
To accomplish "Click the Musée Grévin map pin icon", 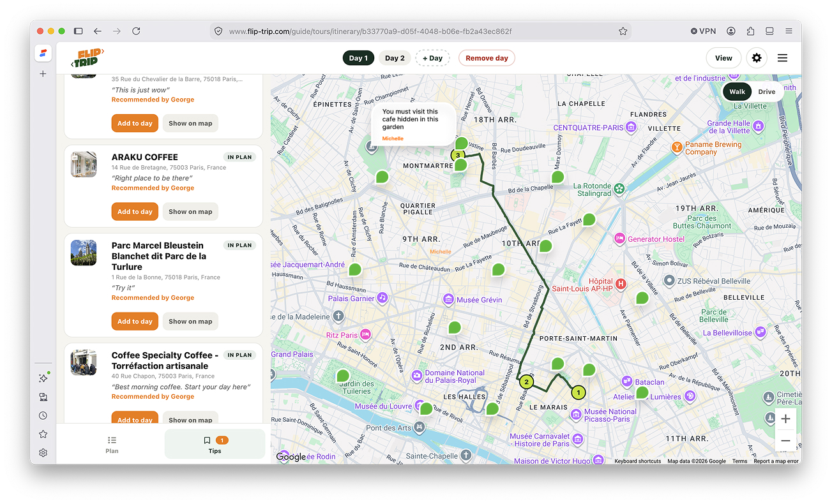I will point(449,300).
